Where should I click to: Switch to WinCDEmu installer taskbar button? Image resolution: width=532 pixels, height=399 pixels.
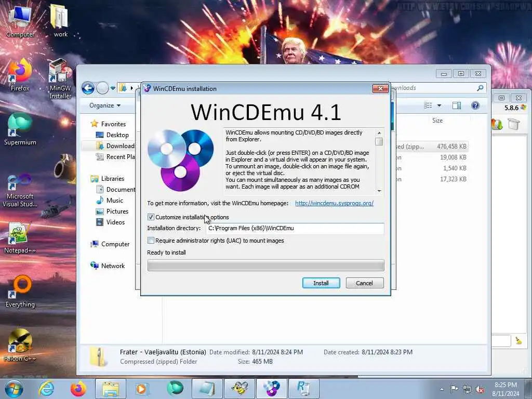(x=272, y=389)
